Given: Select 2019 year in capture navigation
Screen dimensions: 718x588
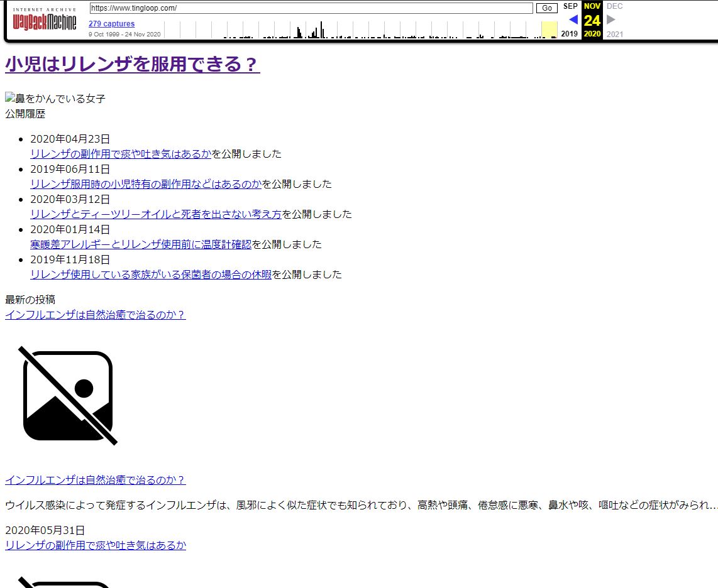Looking at the screenshot, I should [x=569, y=34].
